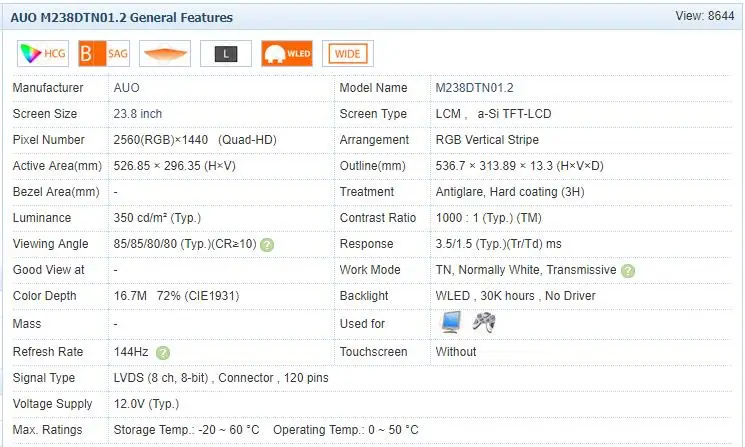
Task: Click the Viewing Angle row label
Action: 50,244
